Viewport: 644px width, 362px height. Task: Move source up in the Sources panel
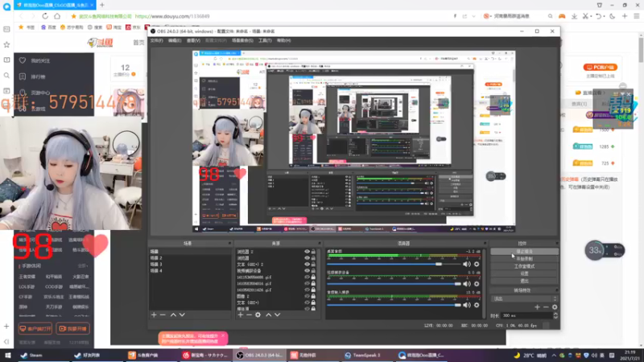(x=269, y=315)
